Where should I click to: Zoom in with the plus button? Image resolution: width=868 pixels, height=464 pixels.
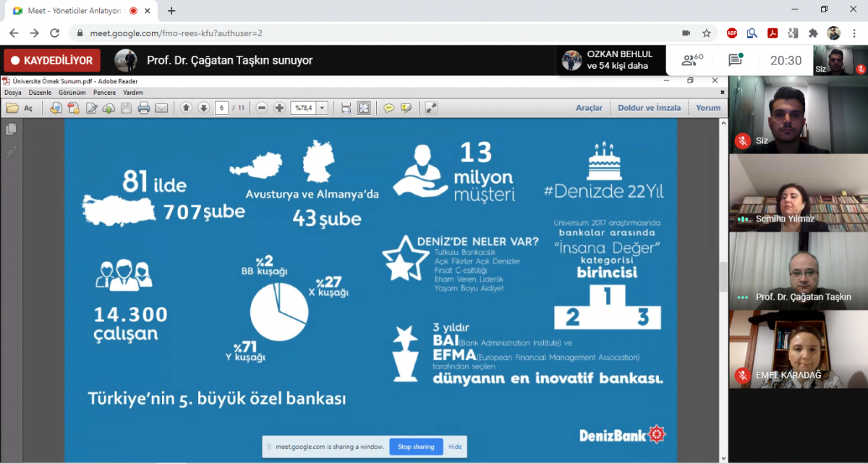(x=279, y=108)
